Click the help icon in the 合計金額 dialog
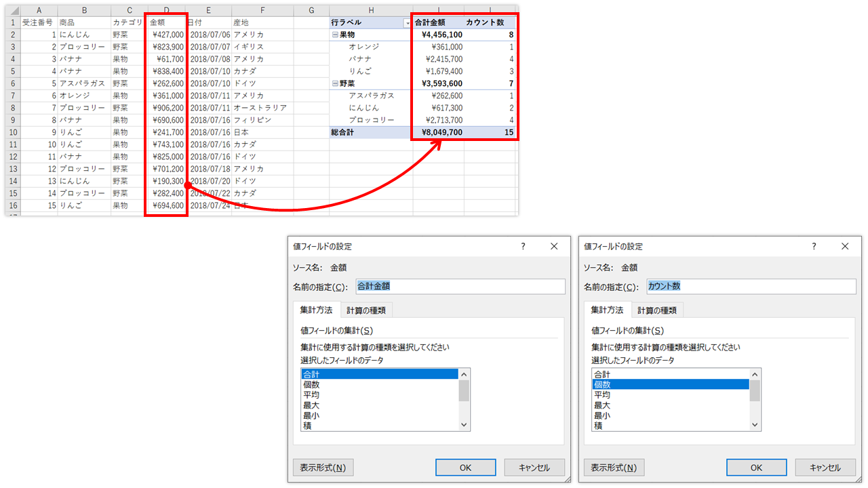Viewport: 868px width, 488px height. tap(523, 247)
